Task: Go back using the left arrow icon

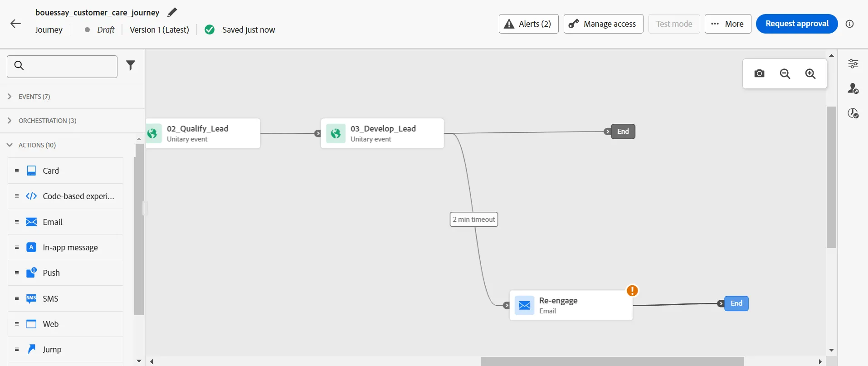Action: point(16,24)
